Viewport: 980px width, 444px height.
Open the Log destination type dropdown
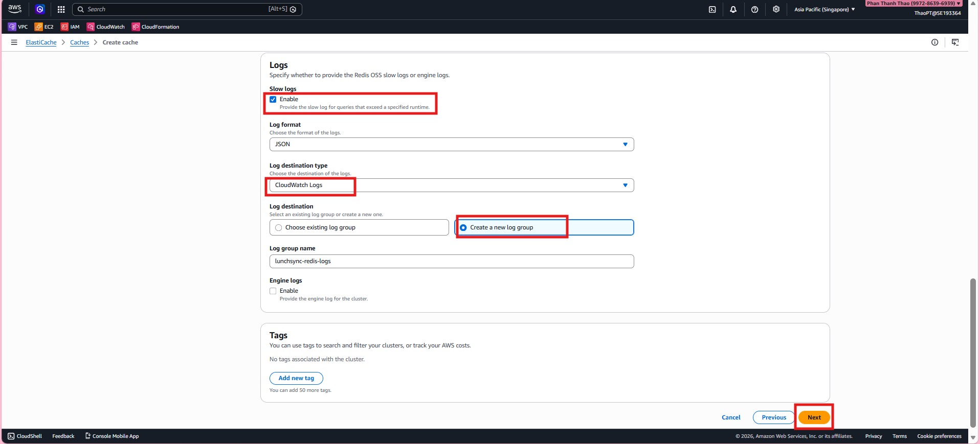click(452, 185)
